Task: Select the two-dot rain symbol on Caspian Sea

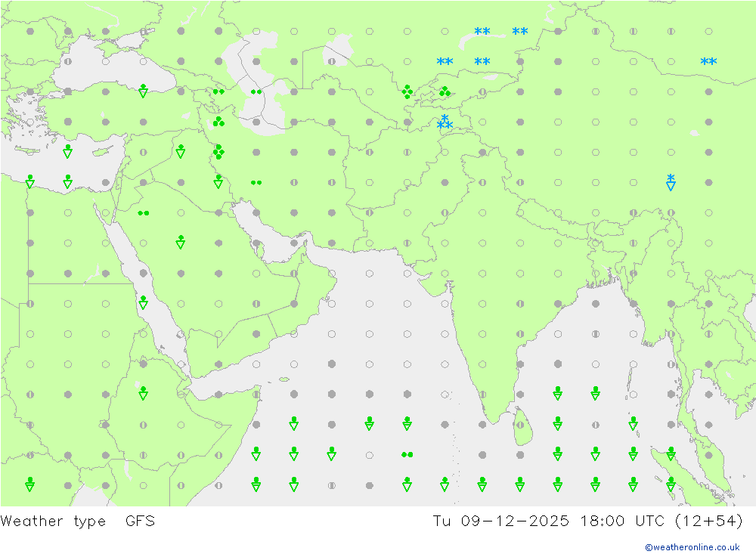Action: click(x=256, y=91)
